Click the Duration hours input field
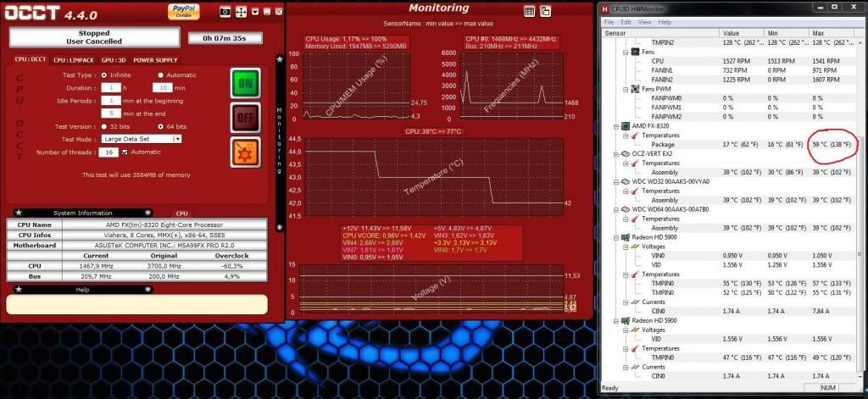Image resolution: width=868 pixels, height=399 pixels. [x=111, y=87]
